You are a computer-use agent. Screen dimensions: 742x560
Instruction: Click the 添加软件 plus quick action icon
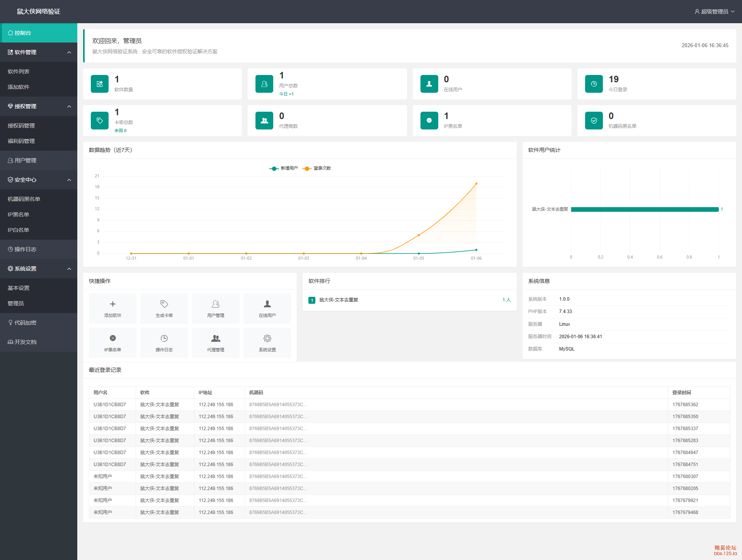112,304
